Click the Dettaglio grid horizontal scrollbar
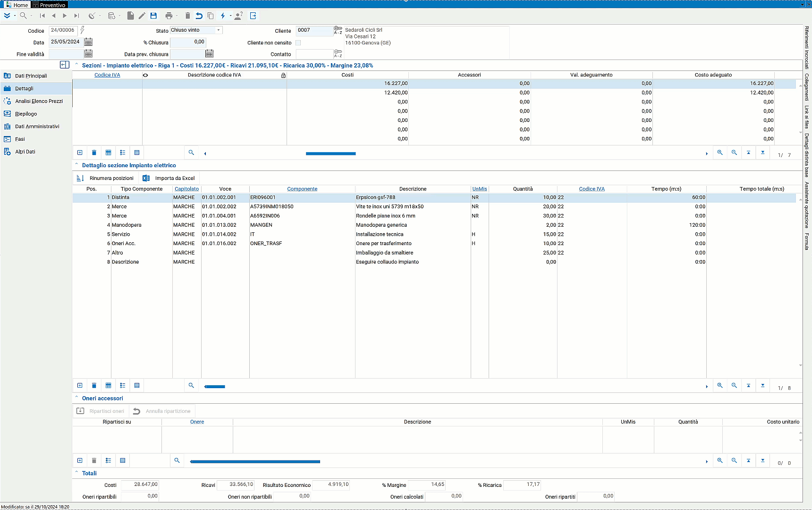The height and width of the screenshot is (510, 812). [x=215, y=386]
